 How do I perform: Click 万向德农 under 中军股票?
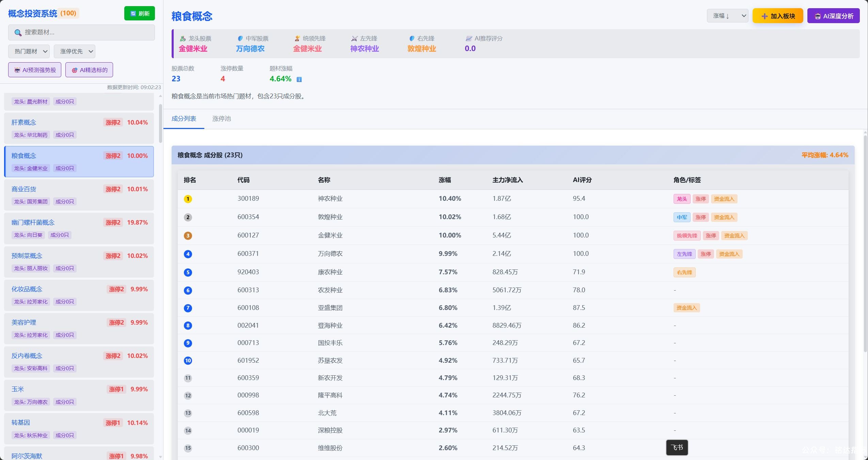tap(250, 49)
